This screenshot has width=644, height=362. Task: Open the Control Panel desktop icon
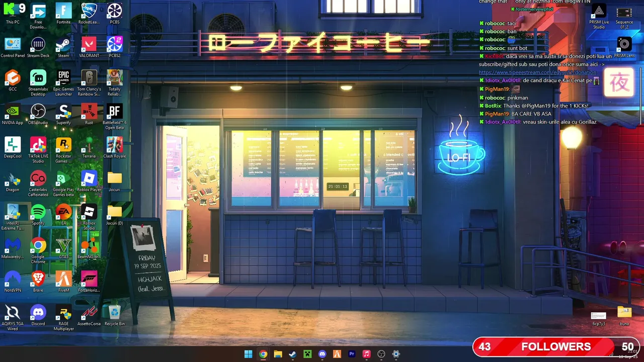(13, 48)
